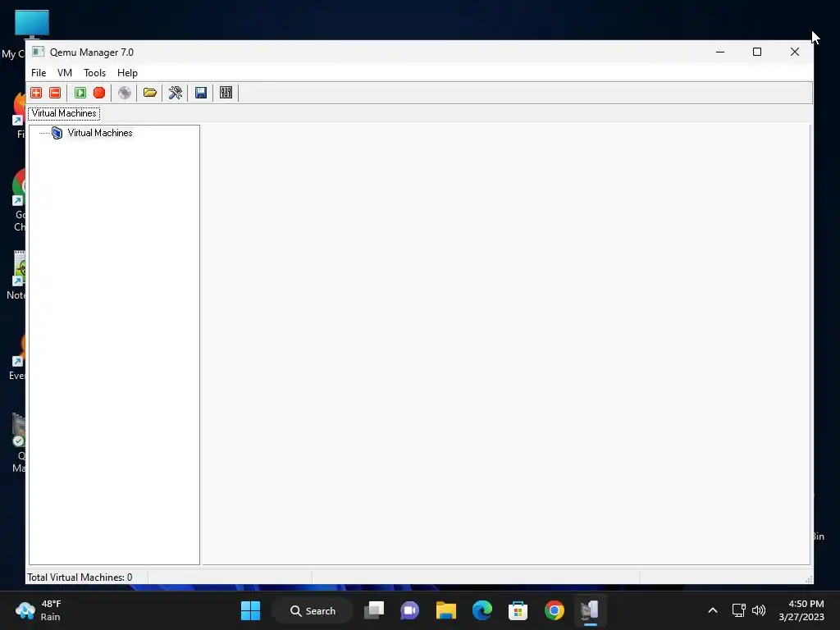Click Qemu Manager title bar app icon
Screen dimensions: 840x630
tap(38, 52)
